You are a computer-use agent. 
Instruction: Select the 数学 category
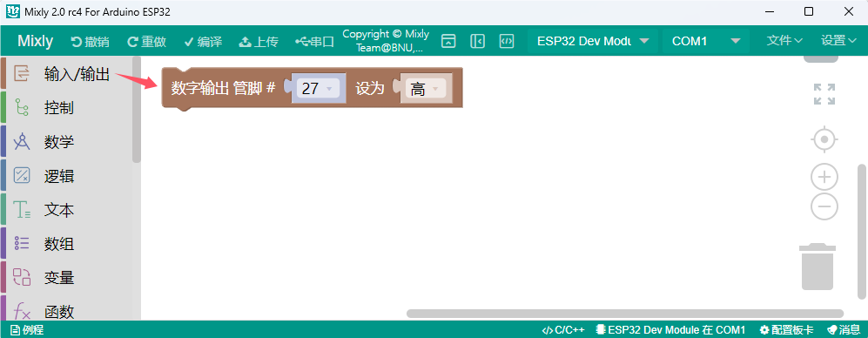tap(66, 142)
